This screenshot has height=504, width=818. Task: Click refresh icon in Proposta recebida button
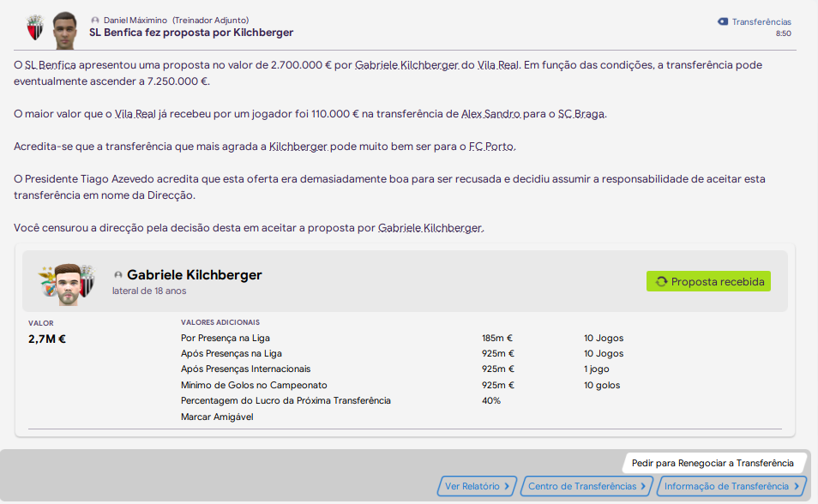coord(661,282)
